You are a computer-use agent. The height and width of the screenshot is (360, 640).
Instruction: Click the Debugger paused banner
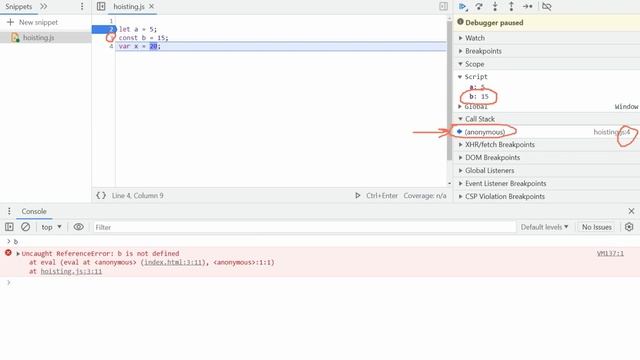(x=547, y=23)
